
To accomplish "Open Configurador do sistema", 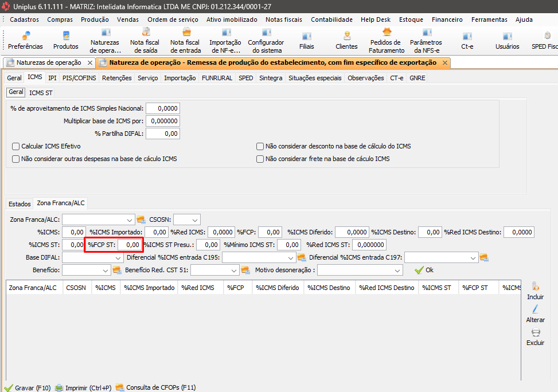I will click(266, 40).
